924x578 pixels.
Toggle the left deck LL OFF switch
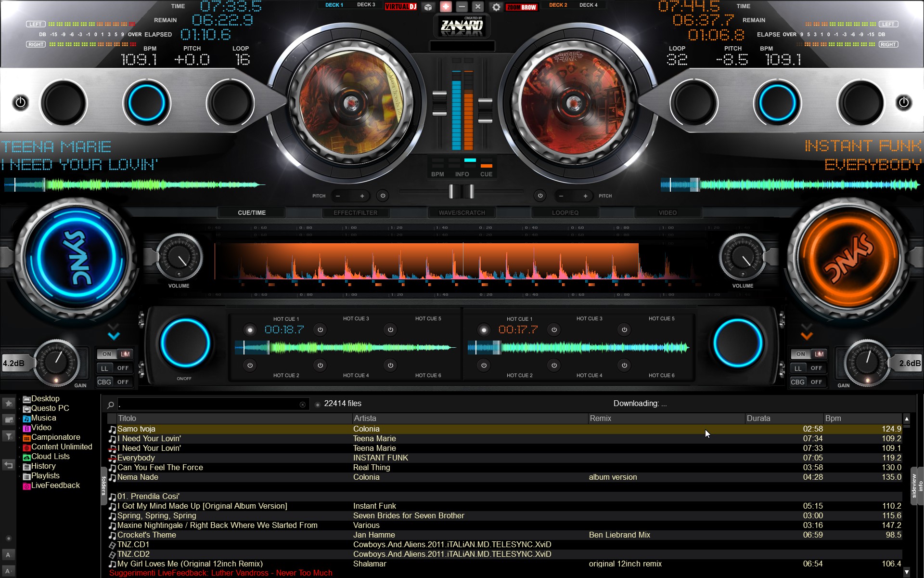pyautogui.click(x=123, y=368)
